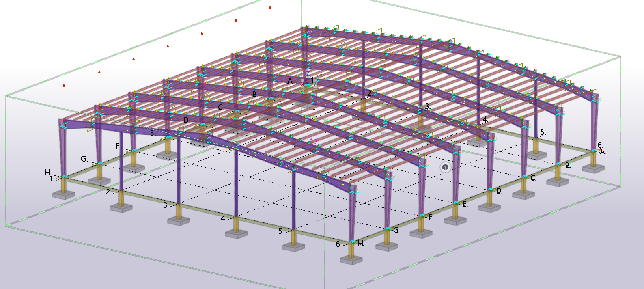Select grid label 1 beside label H
This screenshot has height=289, width=644.
51,179
